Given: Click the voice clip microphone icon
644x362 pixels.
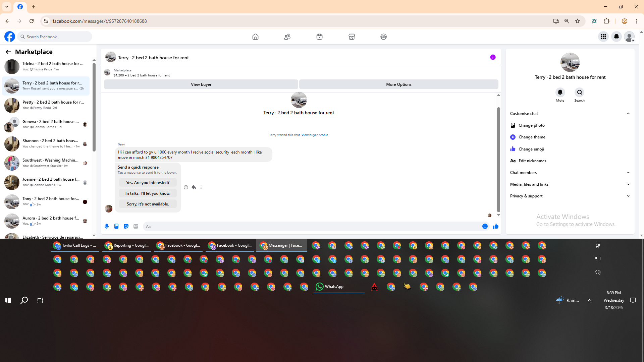Looking at the screenshot, I should [x=107, y=226].
